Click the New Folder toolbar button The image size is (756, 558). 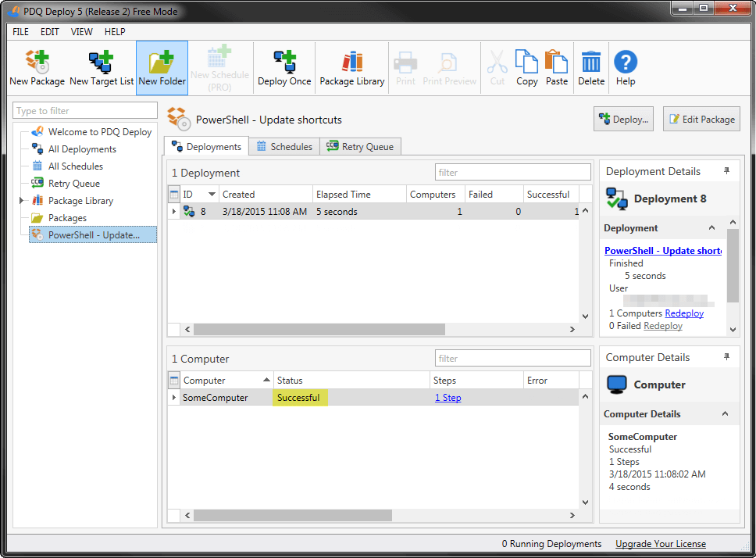[162, 68]
